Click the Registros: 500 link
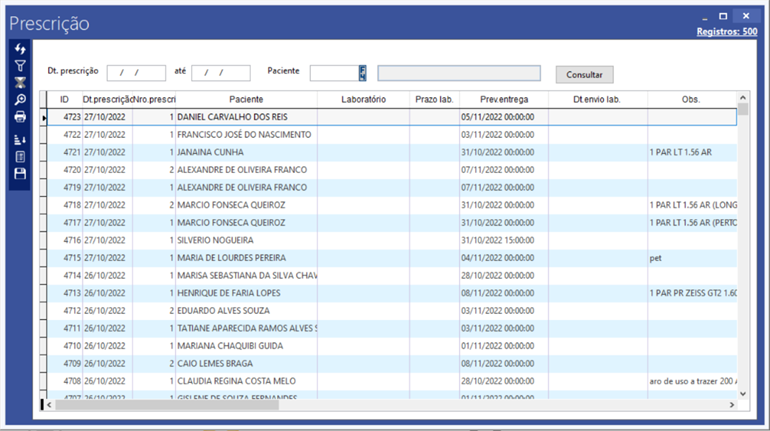Screen dimensions: 770x431 [x=726, y=32]
